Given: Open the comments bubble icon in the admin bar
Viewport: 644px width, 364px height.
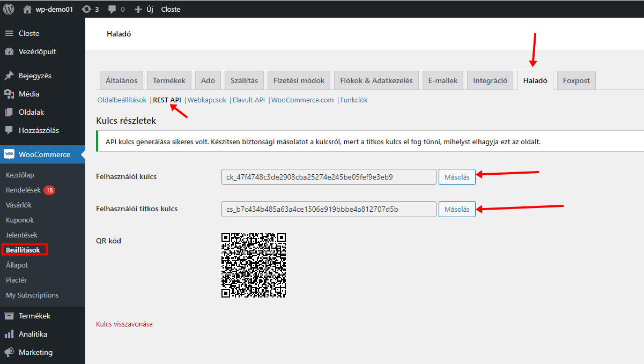Looking at the screenshot, I should tap(112, 9).
